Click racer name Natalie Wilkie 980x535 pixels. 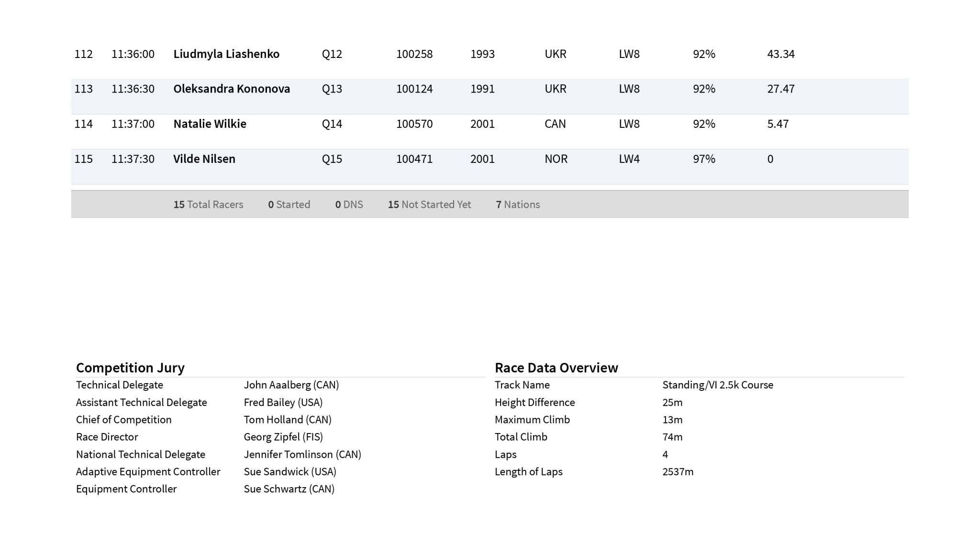click(x=210, y=124)
